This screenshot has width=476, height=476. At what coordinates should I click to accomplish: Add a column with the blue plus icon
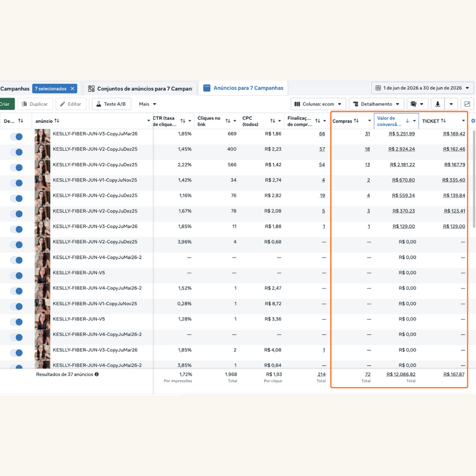pyautogui.click(x=473, y=121)
